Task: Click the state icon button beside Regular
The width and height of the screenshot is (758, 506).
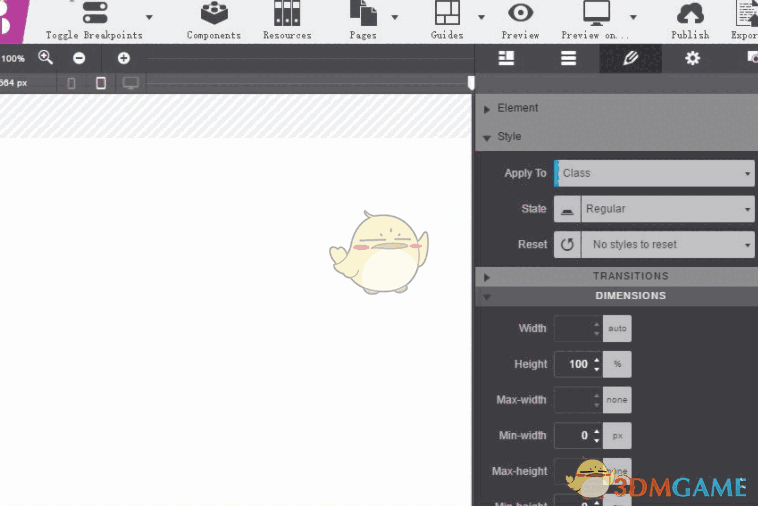Action: pyautogui.click(x=567, y=209)
